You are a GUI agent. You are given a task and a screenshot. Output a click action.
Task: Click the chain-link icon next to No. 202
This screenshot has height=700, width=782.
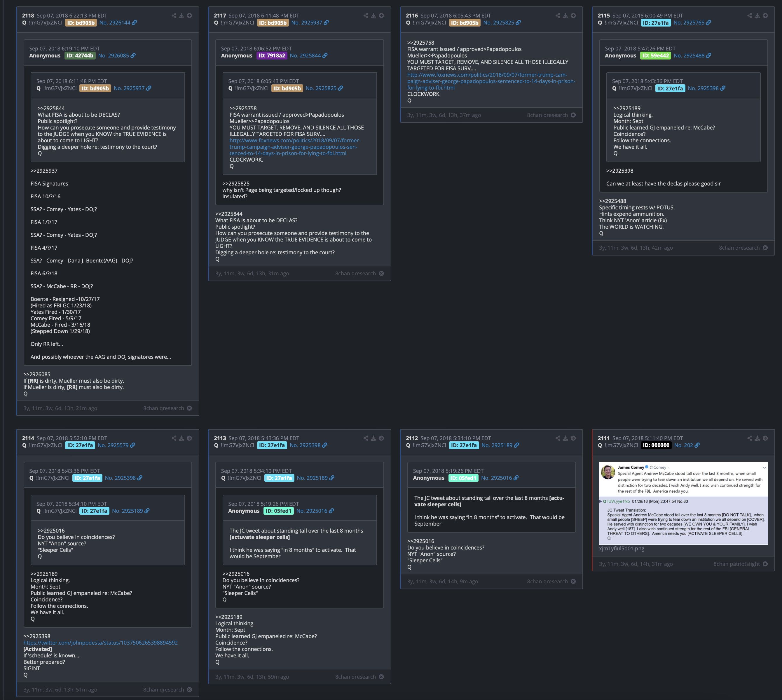pos(697,445)
